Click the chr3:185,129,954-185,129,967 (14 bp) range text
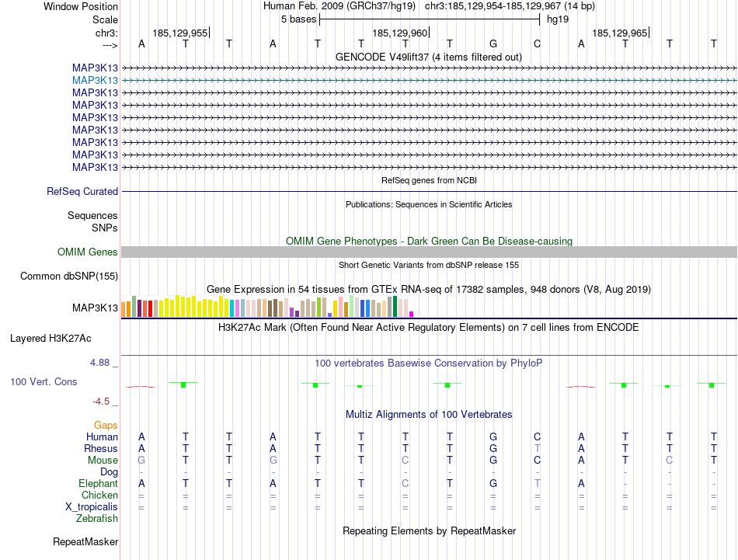This screenshot has height=560, width=738. [510, 6]
